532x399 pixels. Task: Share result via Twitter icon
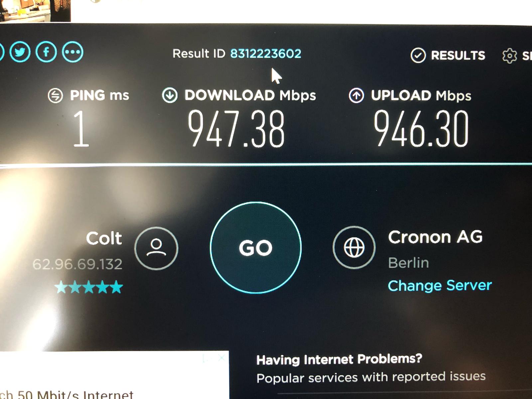point(20,52)
